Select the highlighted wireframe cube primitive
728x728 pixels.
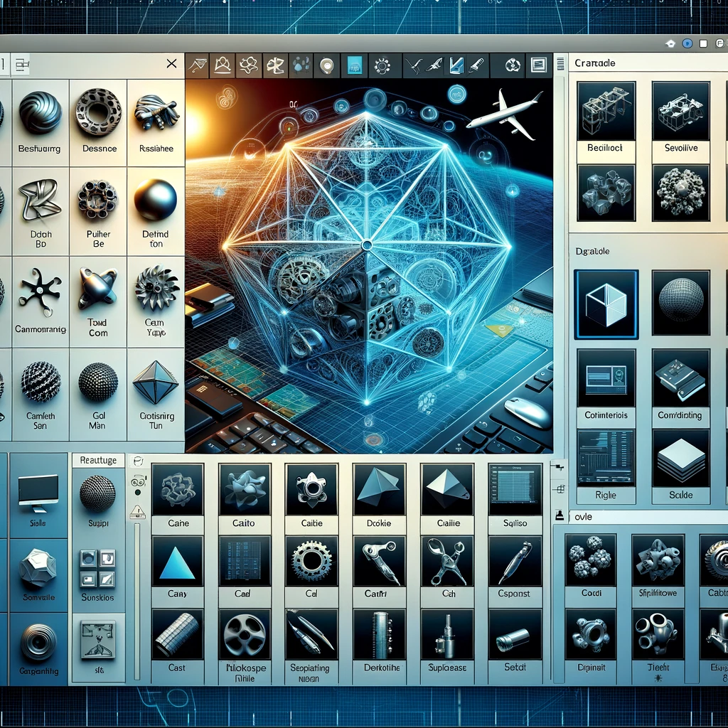point(606,304)
